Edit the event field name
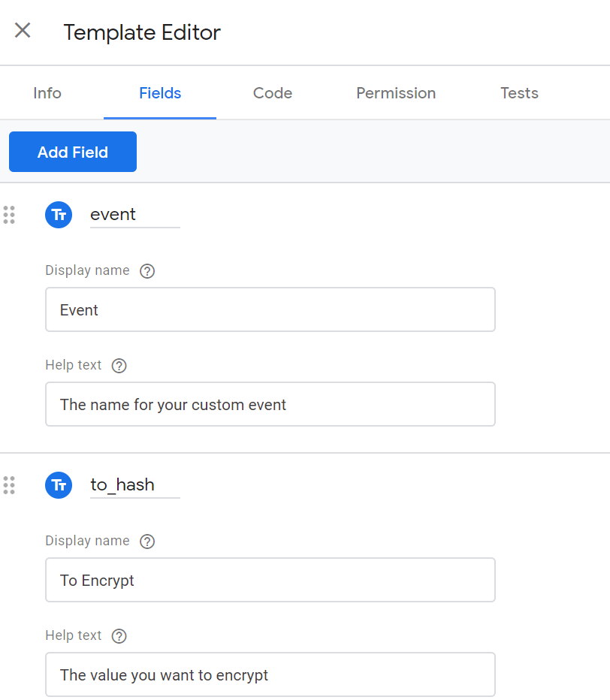Screen dimensions: 610x700 coord(135,215)
